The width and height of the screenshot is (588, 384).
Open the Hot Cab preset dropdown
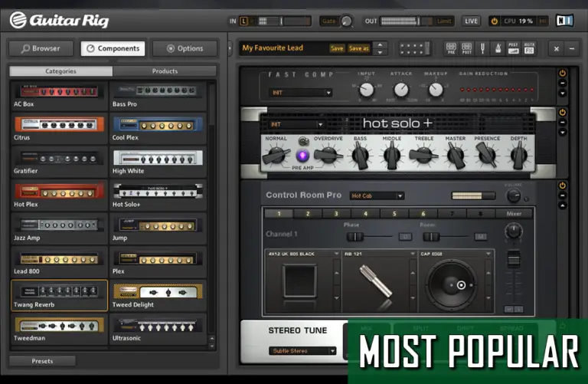coord(377,195)
